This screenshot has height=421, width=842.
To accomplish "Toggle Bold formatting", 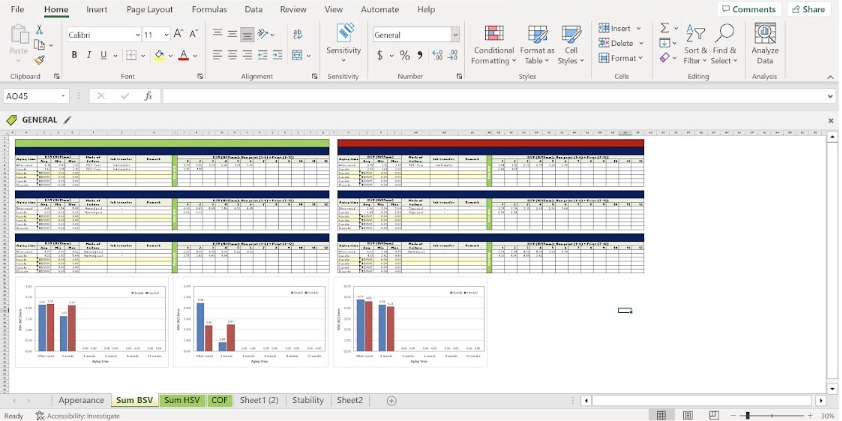I will point(74,55).
